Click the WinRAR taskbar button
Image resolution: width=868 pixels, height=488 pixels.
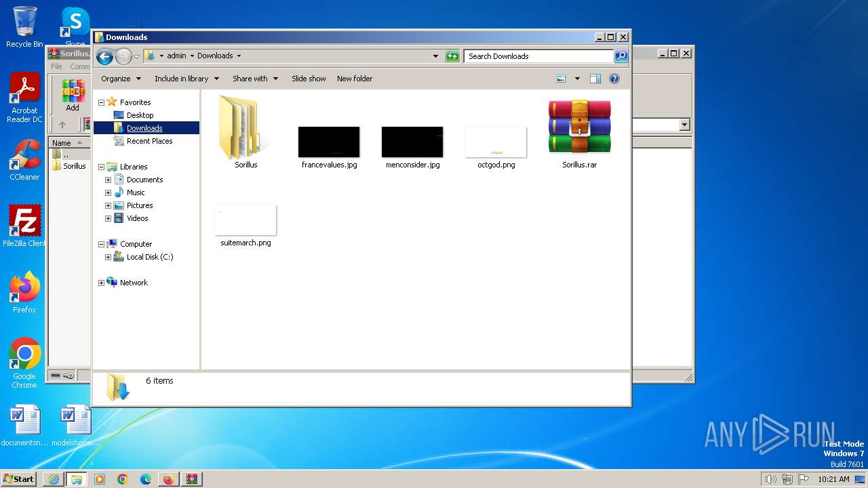pyautogui.click(x=191, y=479)
